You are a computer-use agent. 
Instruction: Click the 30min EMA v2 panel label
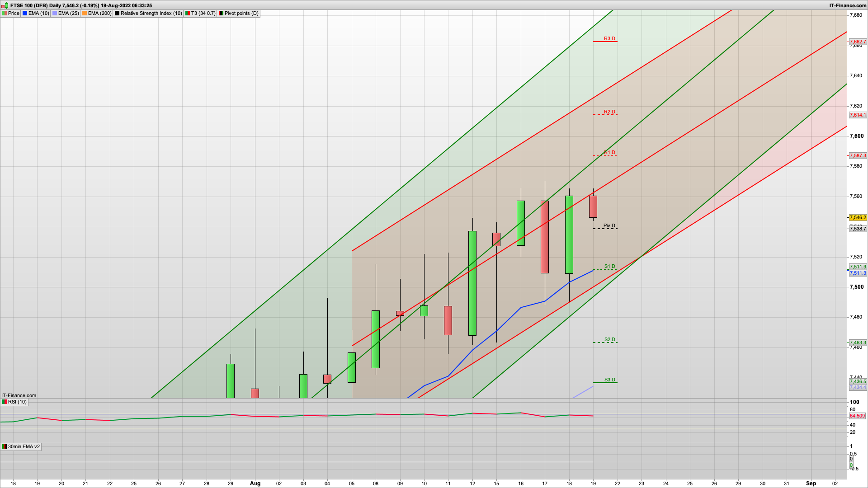21,446
